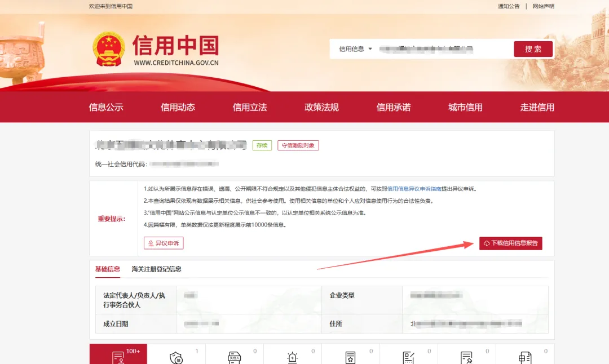
Task: Click the 住所 table cell
Action: [x=362, y=323]
